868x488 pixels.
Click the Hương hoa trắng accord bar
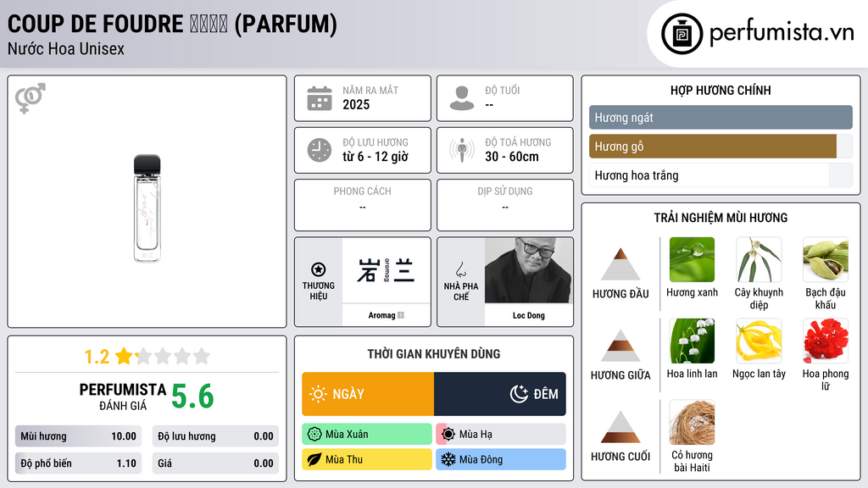point(721,175)
